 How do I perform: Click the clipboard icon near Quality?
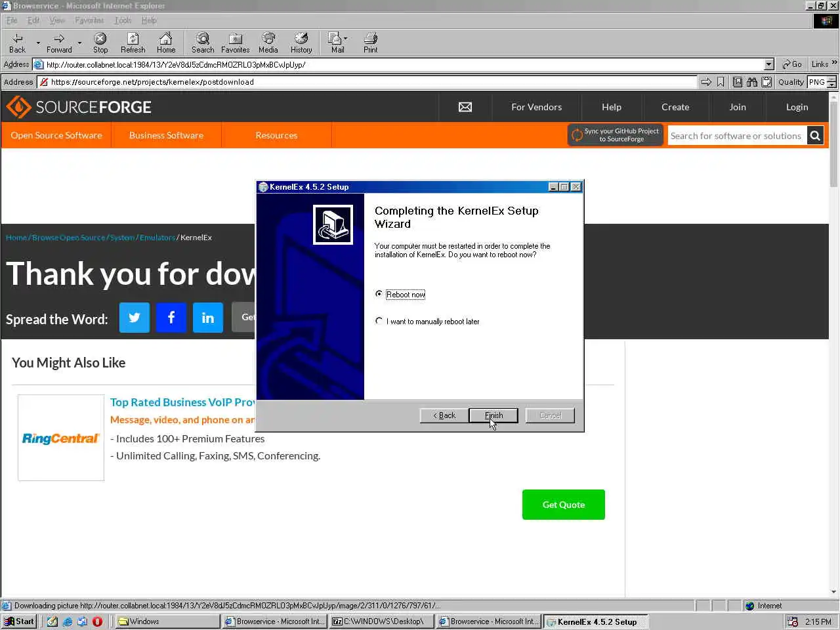tap(766, 82)
